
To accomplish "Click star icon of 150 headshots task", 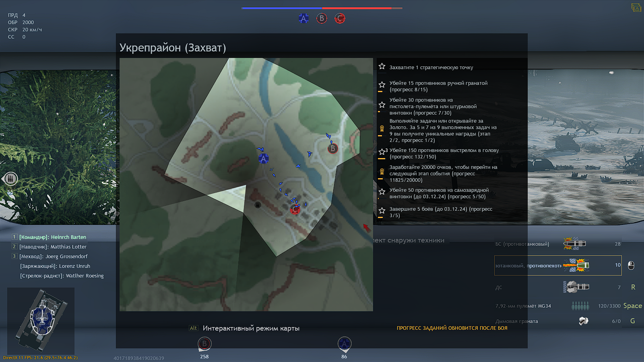I will (x=382, y=152).
